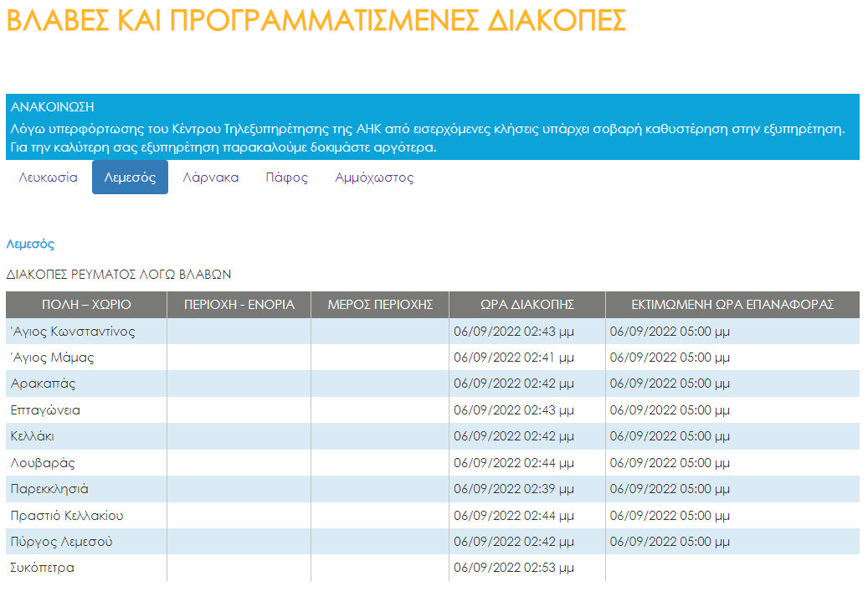Screen dimensions: 868x597
Task: Click the ΜΕΡΟΣ ΠΕΡΙΟΧΗΣ column header
Action: tap(380, 305)
